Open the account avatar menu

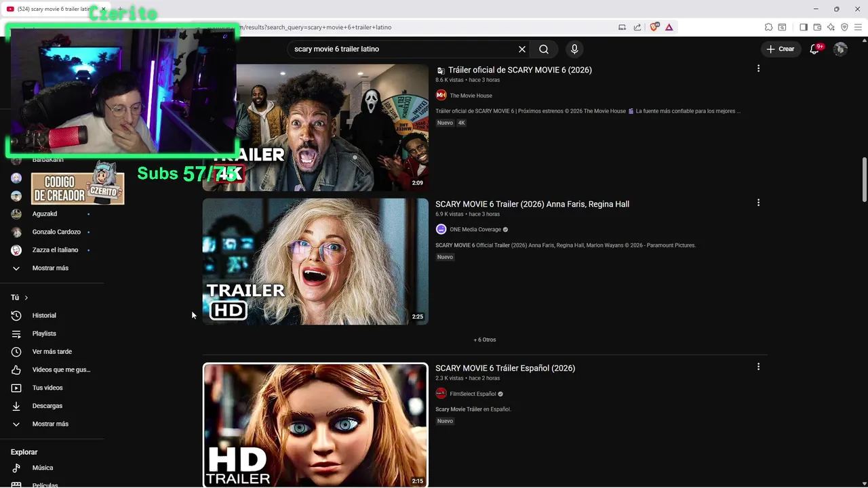pyautogui.click(x=840, y=49)
